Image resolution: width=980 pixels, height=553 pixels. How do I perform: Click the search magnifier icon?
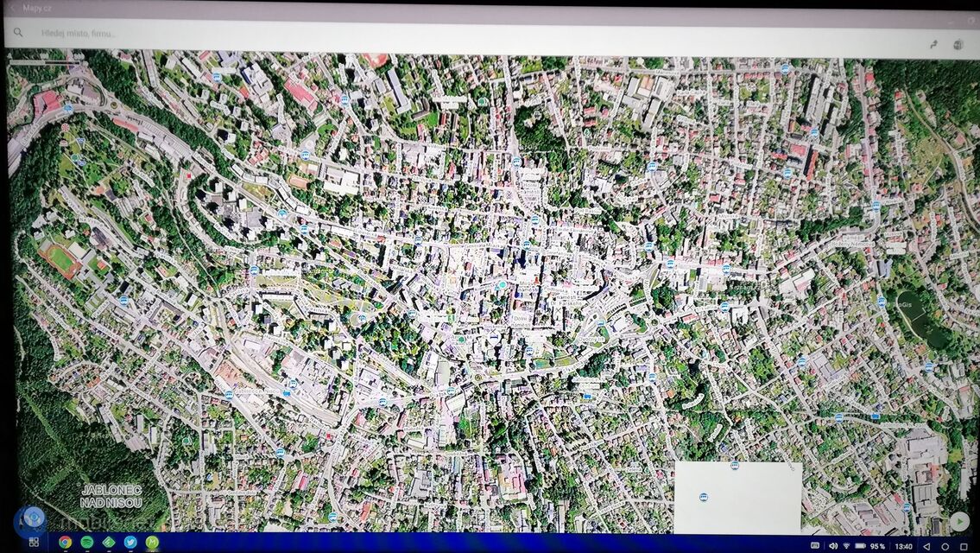click(18, 33)
